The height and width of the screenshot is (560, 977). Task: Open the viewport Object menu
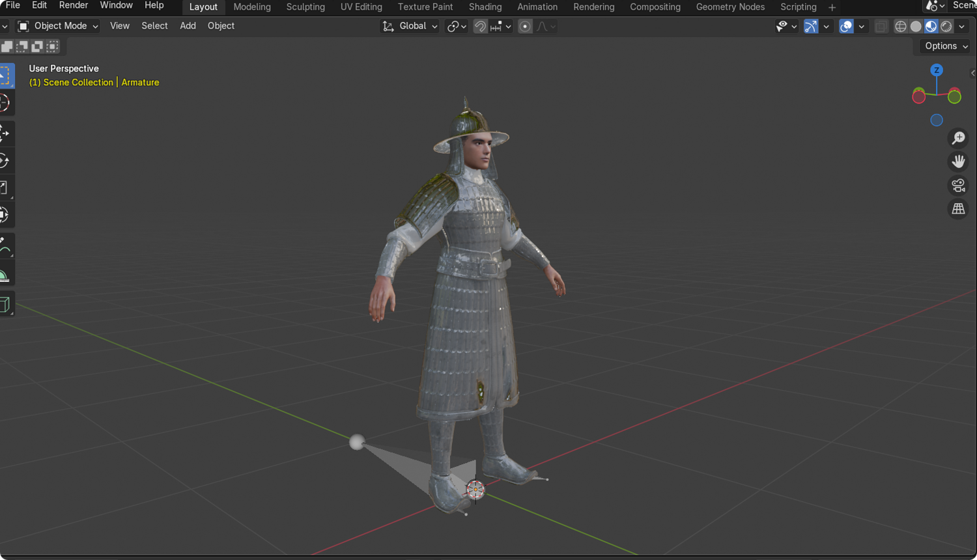[x=221, y=26]
